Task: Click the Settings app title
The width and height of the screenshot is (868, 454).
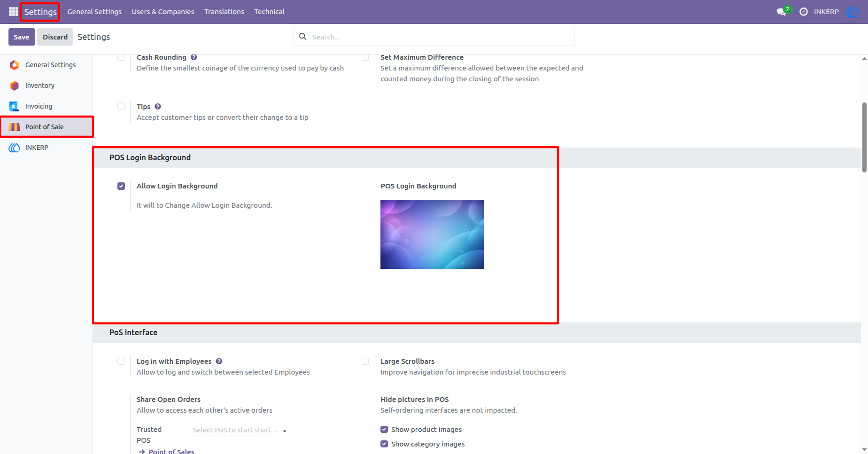Action: click(x=40, y=12)
